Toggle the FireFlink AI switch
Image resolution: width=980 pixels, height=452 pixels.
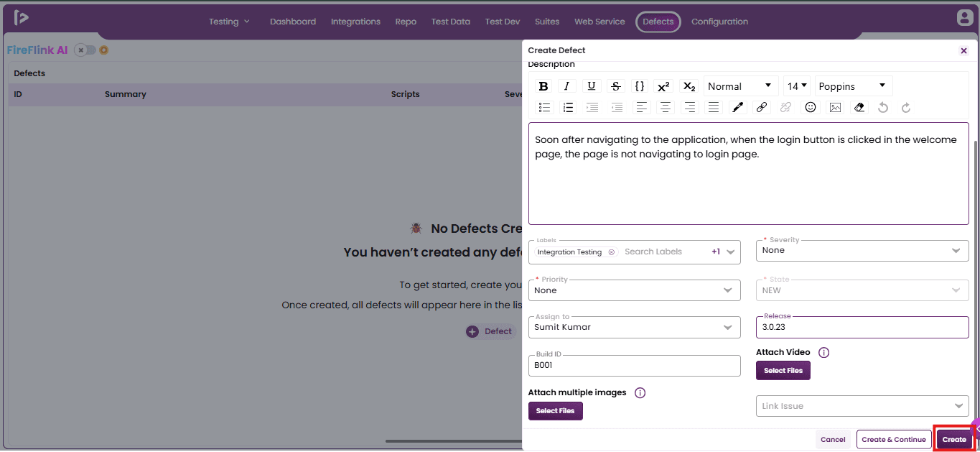click(x=85, y=50)
